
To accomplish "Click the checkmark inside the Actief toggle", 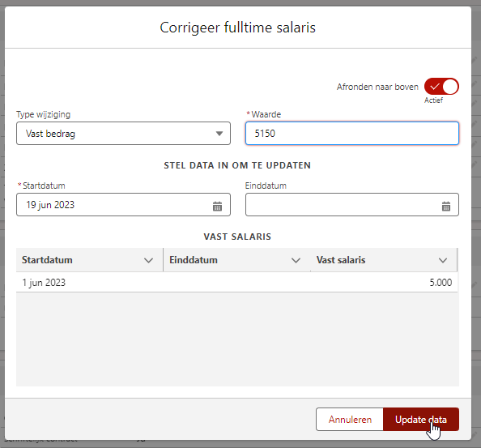I will point(434,87).
